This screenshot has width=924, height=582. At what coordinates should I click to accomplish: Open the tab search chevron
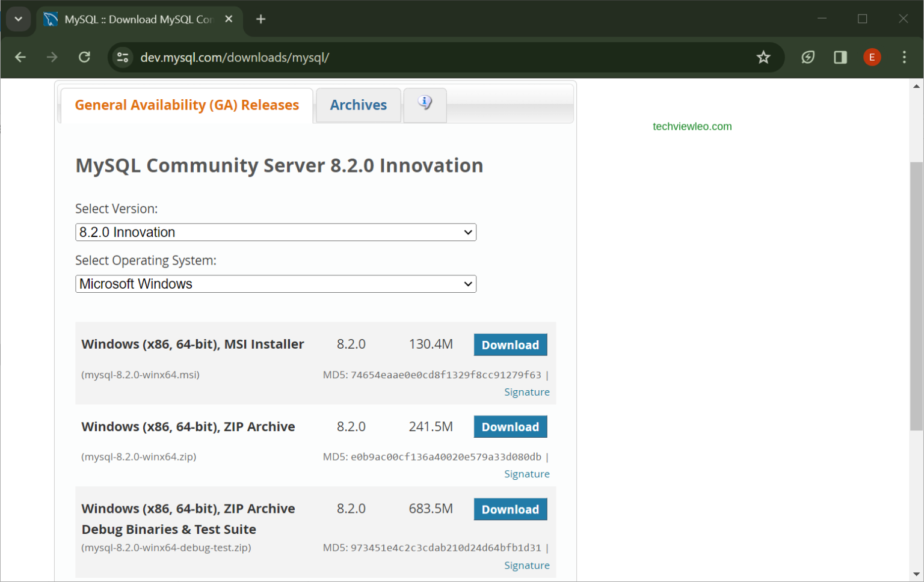point(17,19)
